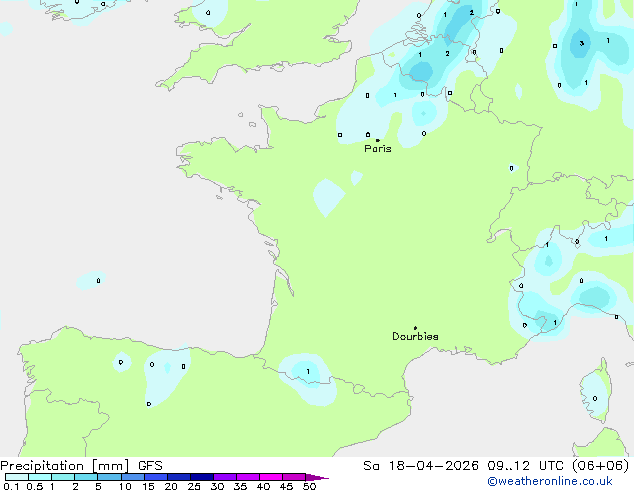Click the '50' legend scale label

coord(310,486)
